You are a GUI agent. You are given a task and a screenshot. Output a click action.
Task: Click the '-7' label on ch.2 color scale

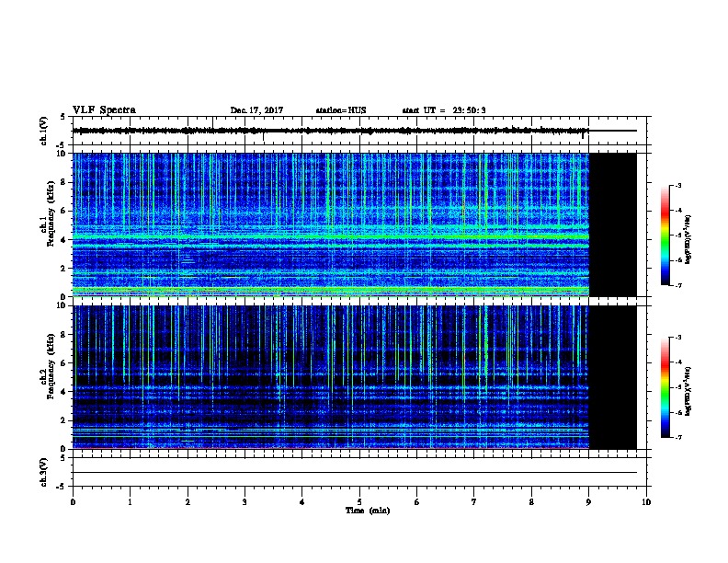pyautogui.click(x=677, y=438)
